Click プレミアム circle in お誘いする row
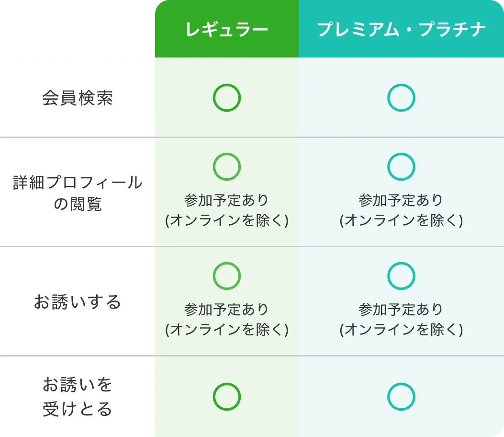This screenshot has height=437, width=504. click(401, 276)
